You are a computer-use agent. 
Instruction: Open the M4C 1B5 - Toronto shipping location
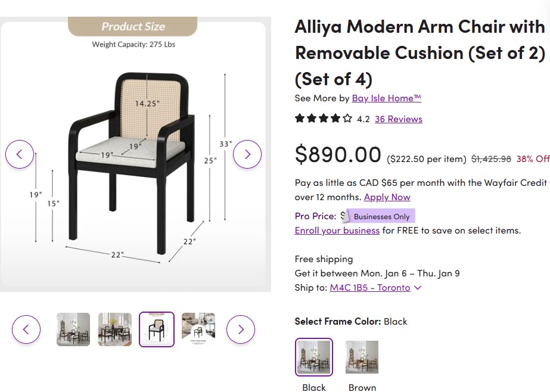click(x=369, y=288)
